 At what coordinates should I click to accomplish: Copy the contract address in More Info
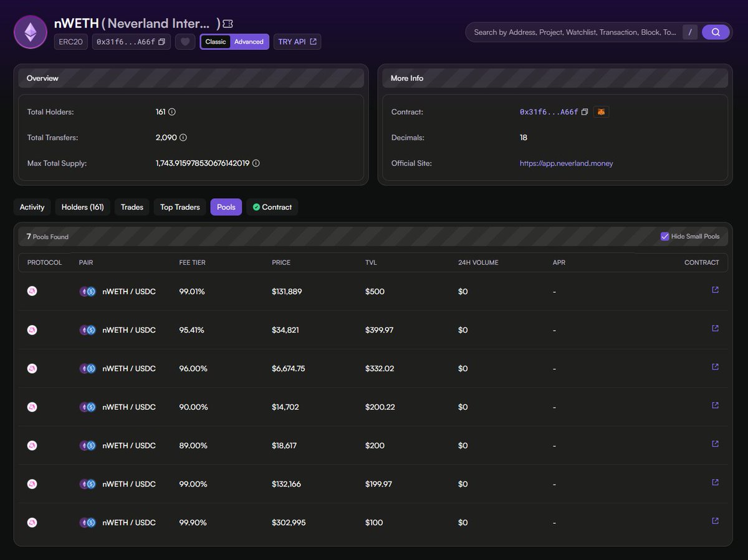585,112
